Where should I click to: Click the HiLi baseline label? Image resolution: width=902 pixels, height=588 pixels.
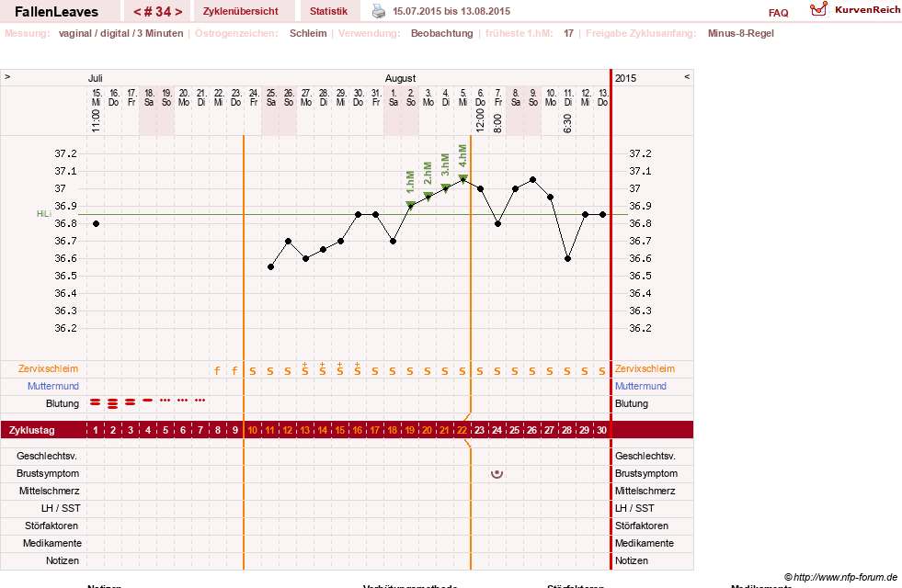(x=44, y=214)
